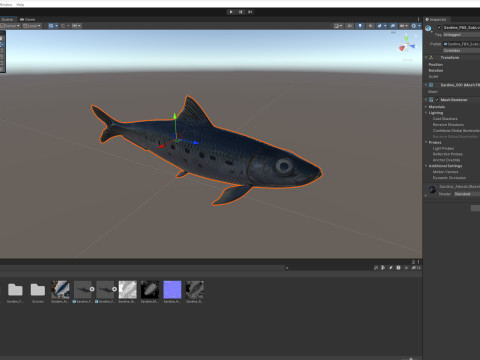Toggle scene effects (skybox) button
The height and width of the screenshot is (360, 480).
point(380,26)
